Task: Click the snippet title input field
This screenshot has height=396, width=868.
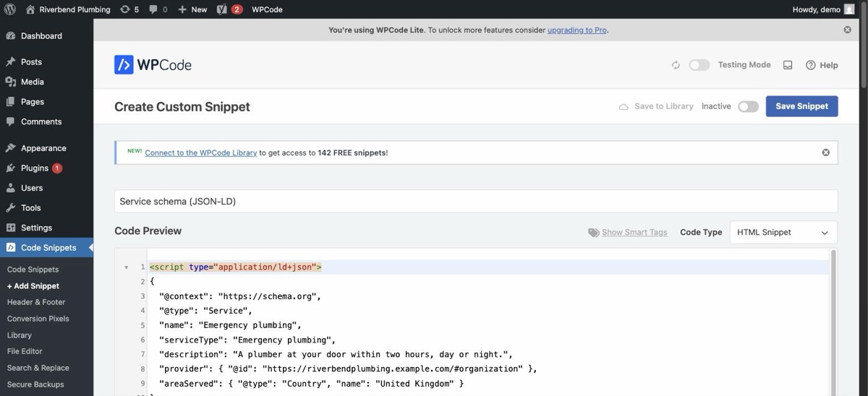Action: [x=476, y=202]
